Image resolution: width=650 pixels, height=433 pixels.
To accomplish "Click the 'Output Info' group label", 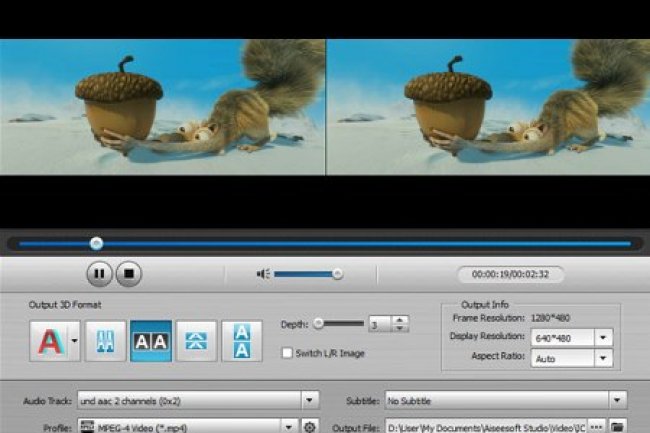I will [x=485, y=305].
